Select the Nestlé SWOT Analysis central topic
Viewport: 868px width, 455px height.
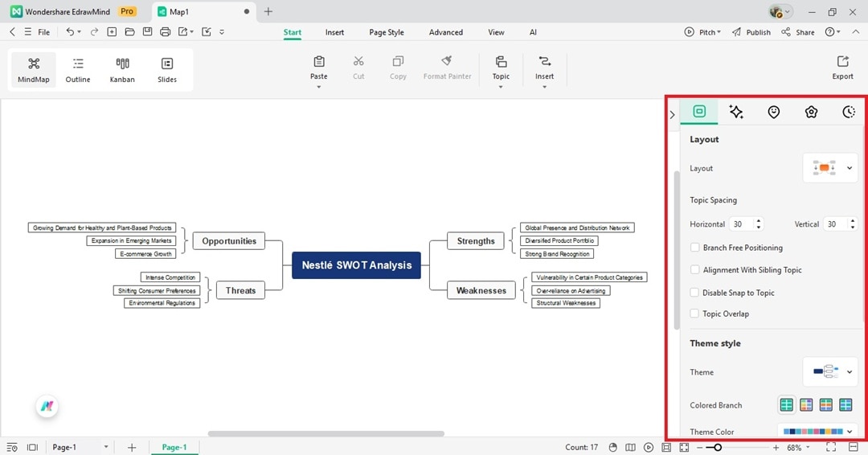point(357,265)
